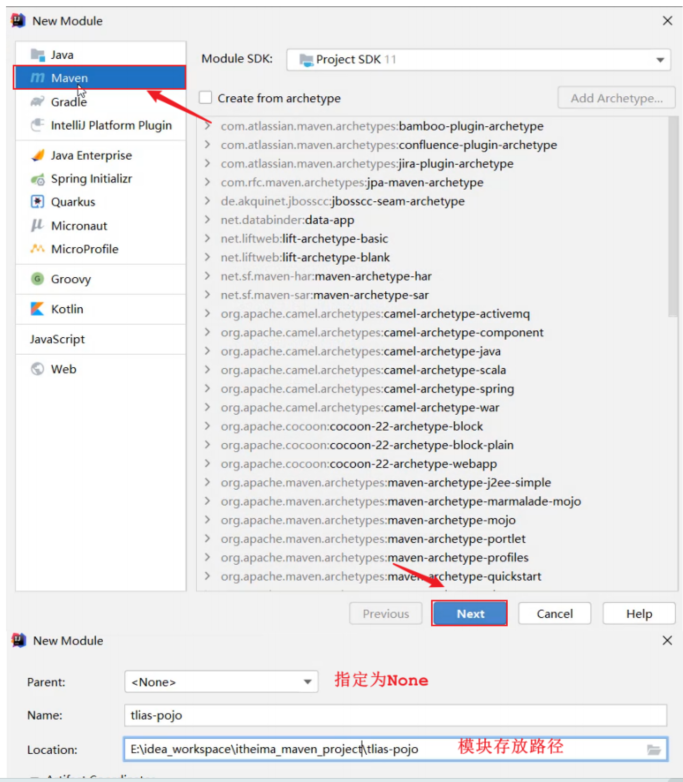Viewport: 683px width, 782px height.
Task: Click the browse folder icon in Location
Action: click(654, 749)
